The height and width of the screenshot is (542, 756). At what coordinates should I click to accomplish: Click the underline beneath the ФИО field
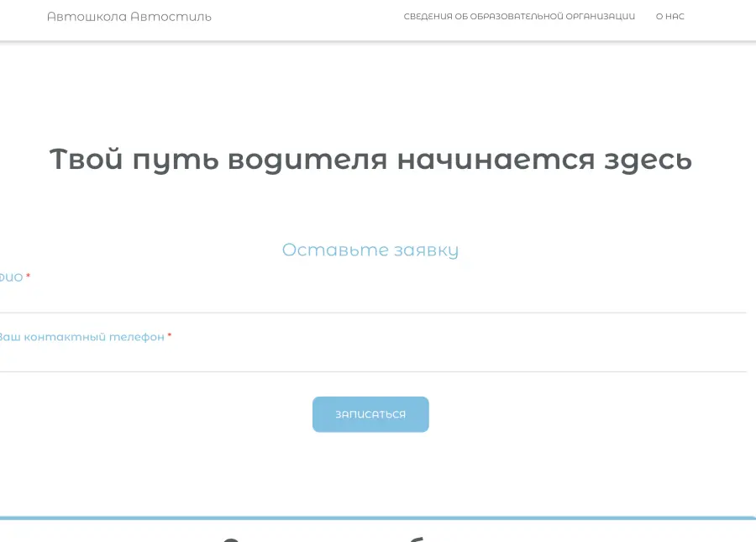(370, 313)
